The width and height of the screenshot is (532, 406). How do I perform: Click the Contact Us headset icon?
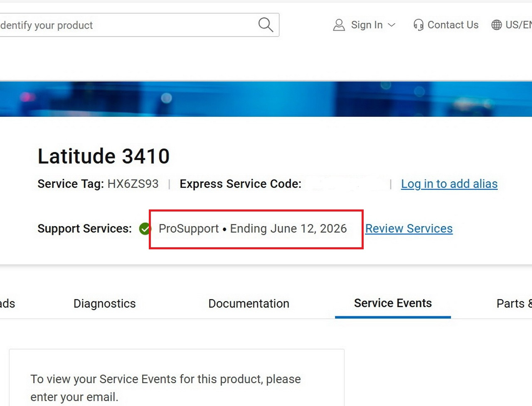pyautogui.click(x=419, y=25)
